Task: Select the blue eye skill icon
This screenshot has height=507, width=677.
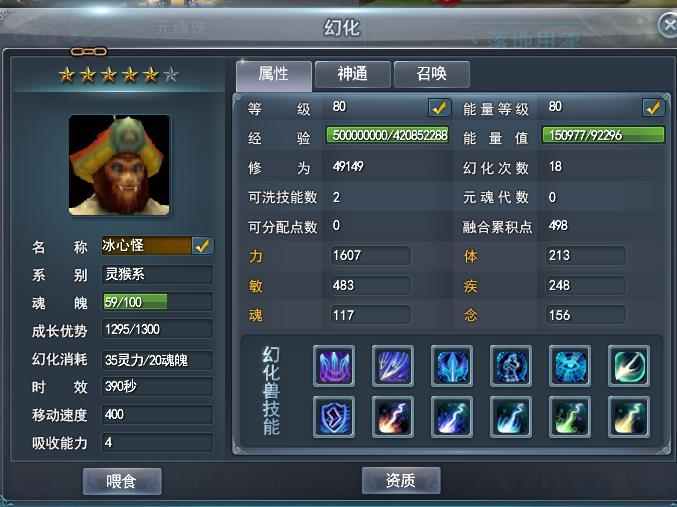Action: coord(570,365)
